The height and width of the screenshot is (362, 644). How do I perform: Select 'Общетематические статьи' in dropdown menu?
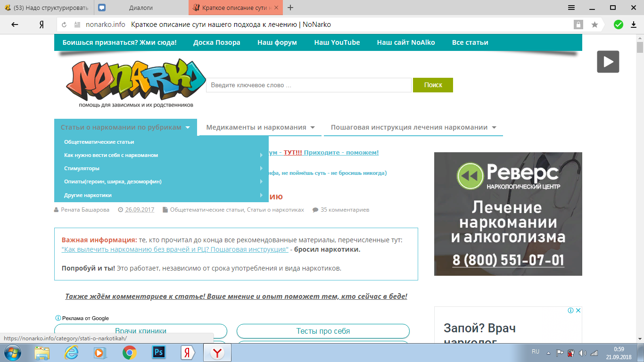click(99, 142)
